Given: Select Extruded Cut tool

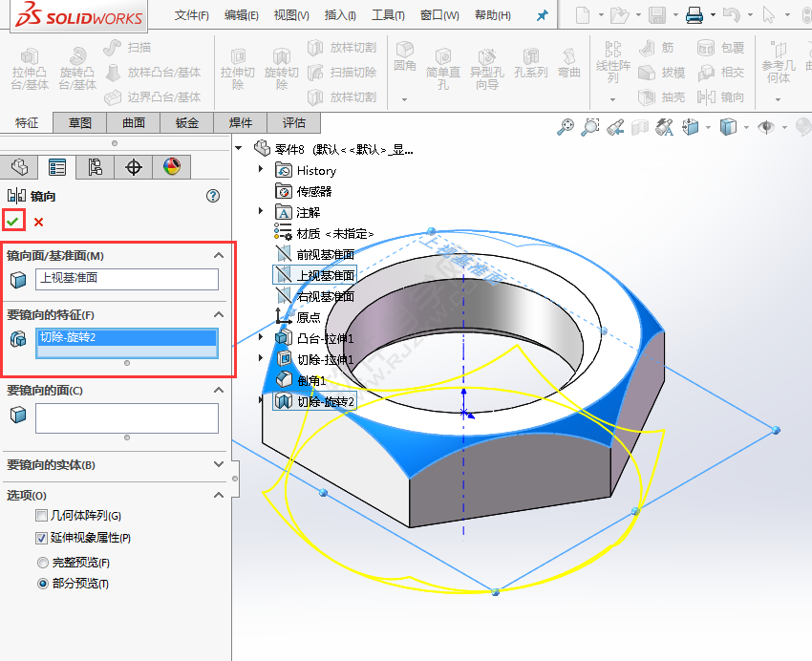Looking at the screenshot, I should point(238,70).
